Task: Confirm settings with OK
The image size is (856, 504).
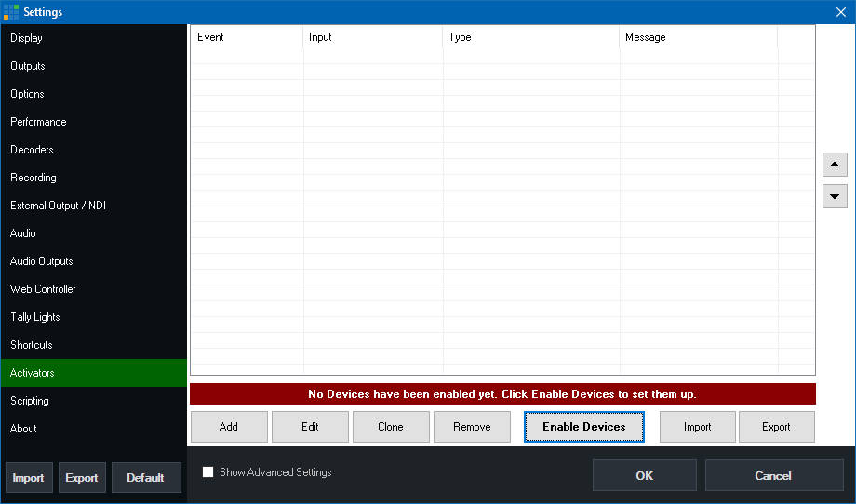Action: pos(644,475)
